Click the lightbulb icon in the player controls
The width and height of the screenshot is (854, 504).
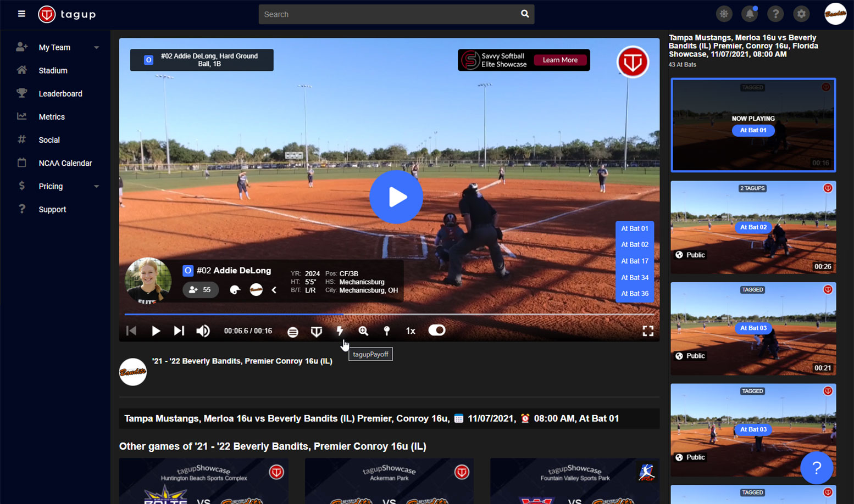[x=387, y=331]
